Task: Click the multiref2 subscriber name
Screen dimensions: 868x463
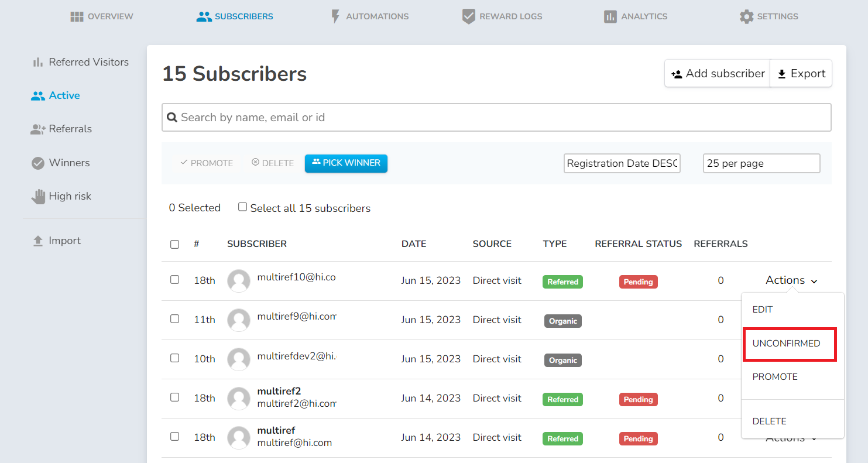Action: click(x=279, y=392)
